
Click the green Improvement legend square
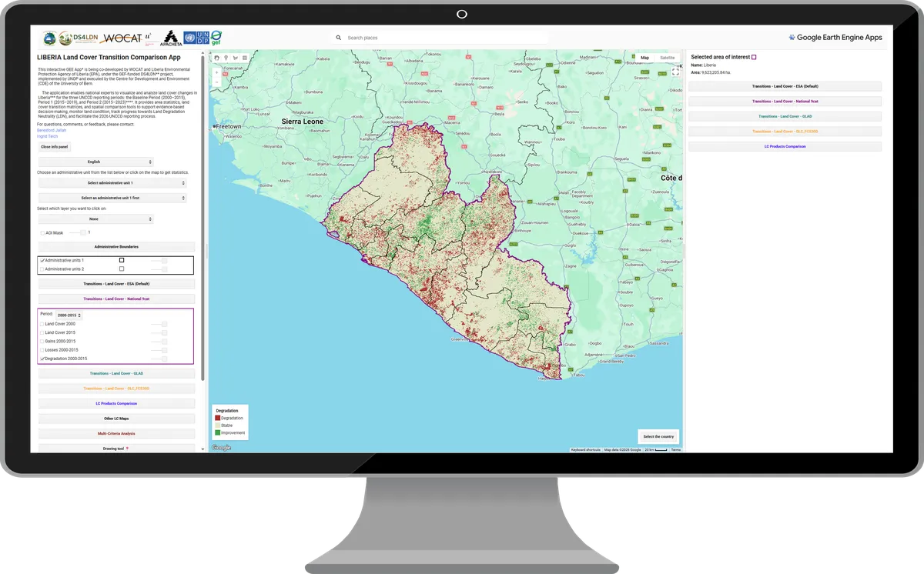(218, 432)
